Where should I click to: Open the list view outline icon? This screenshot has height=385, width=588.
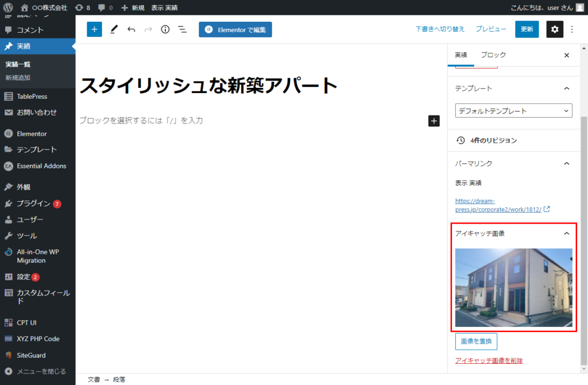click(183, 29)
